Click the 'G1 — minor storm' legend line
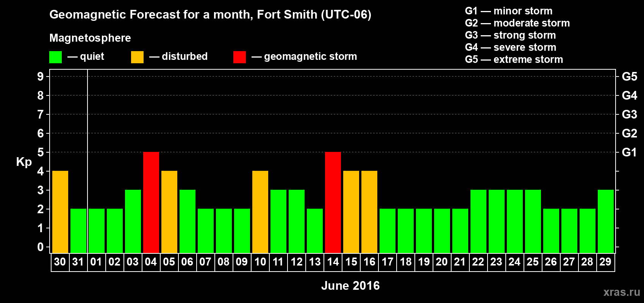644x303 pixels. (509, 11)
